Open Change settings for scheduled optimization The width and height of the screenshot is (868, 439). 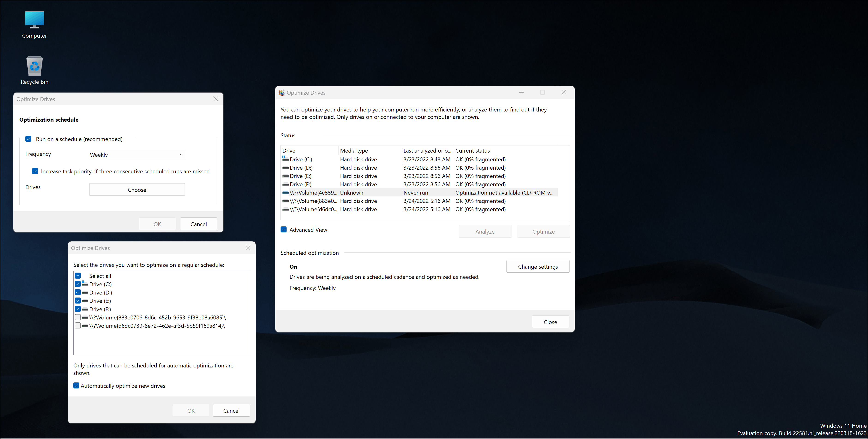click(537, 266)
